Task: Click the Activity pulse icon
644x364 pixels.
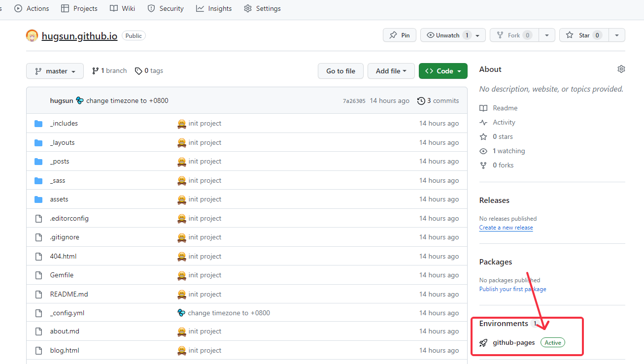Action: pos(483,122)
